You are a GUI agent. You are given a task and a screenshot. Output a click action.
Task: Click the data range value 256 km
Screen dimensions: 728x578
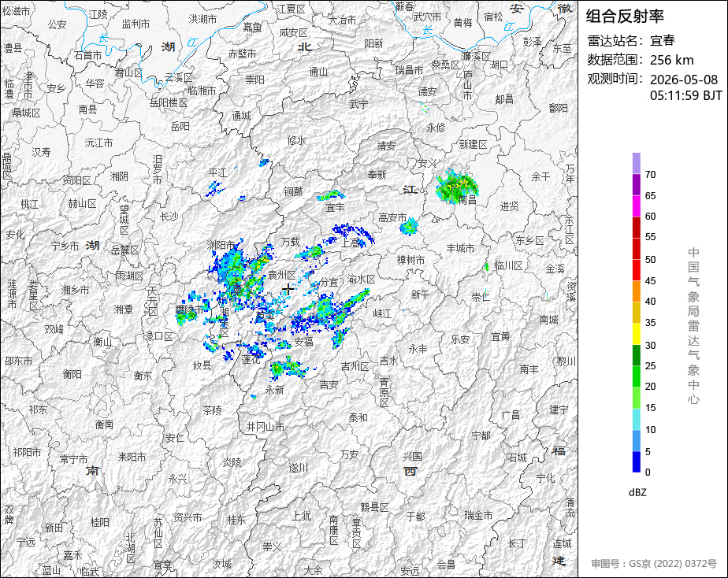coord(672,61)
